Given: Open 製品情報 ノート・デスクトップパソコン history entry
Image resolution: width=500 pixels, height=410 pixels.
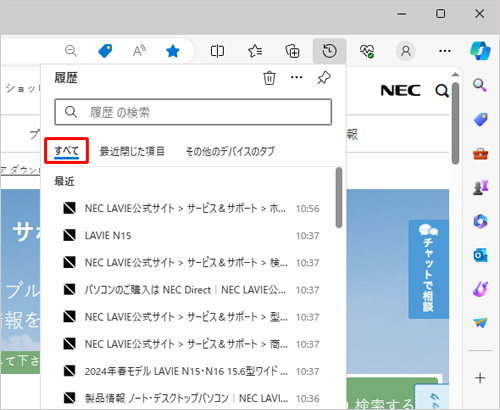Looking at the screenshot, I should point(191,398).
